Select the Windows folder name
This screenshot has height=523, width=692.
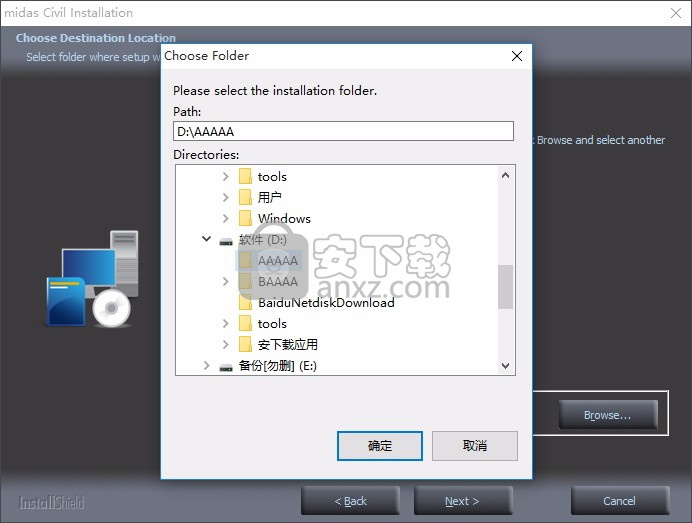284,218
